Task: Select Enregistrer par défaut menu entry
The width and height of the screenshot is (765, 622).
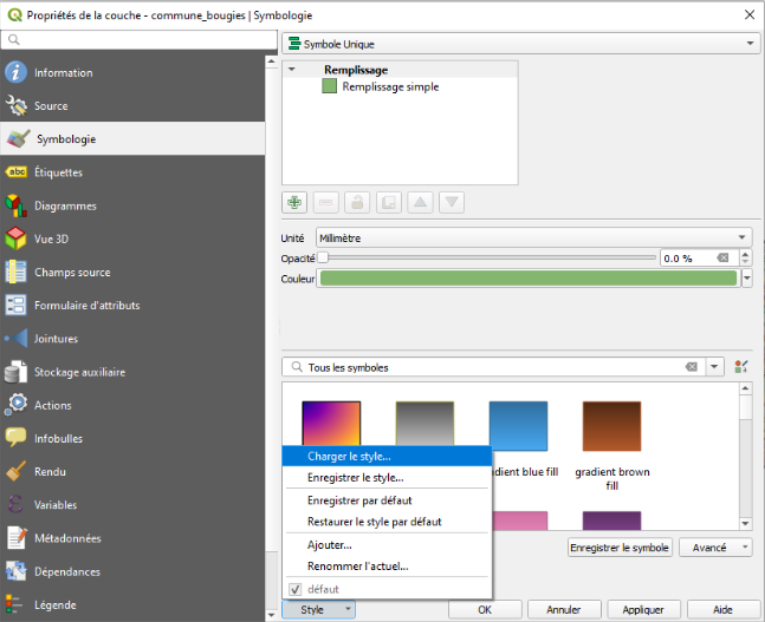Action: [x=359, y=500]
